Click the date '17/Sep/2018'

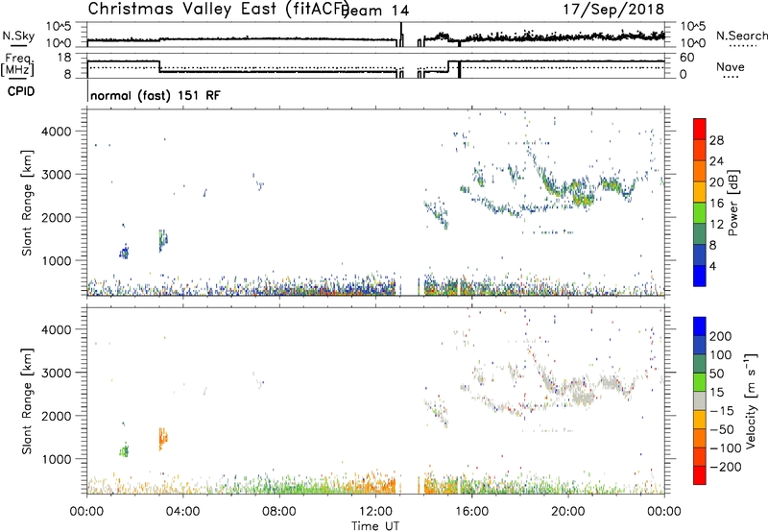tap(613, 9)
